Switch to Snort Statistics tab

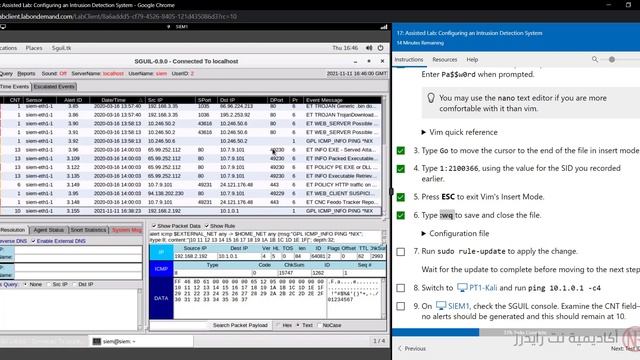[x=88, y=230]
